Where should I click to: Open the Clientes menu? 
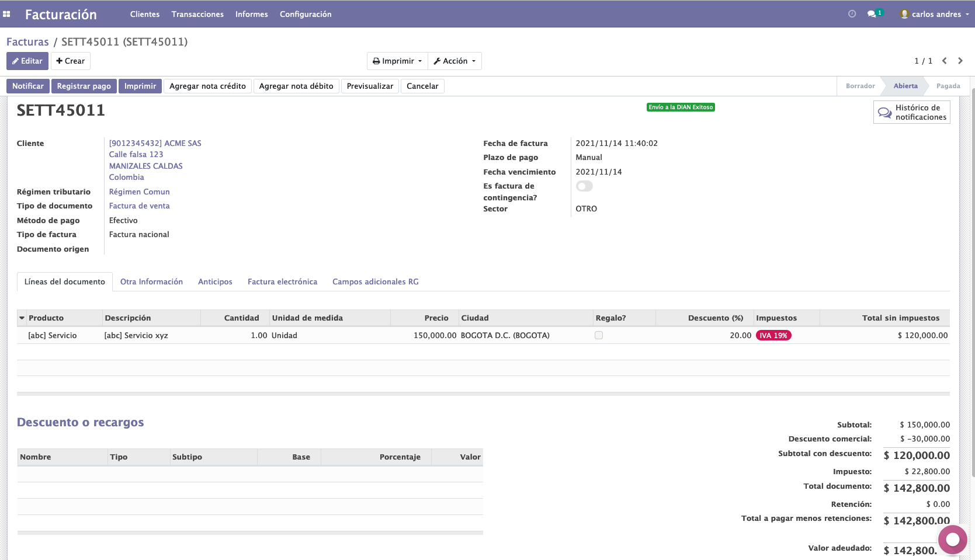[x=145, y=14]
